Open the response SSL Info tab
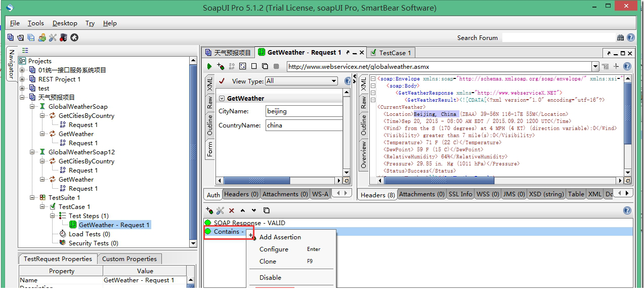This screenshot has width=644, height=299. coord(460,194)
